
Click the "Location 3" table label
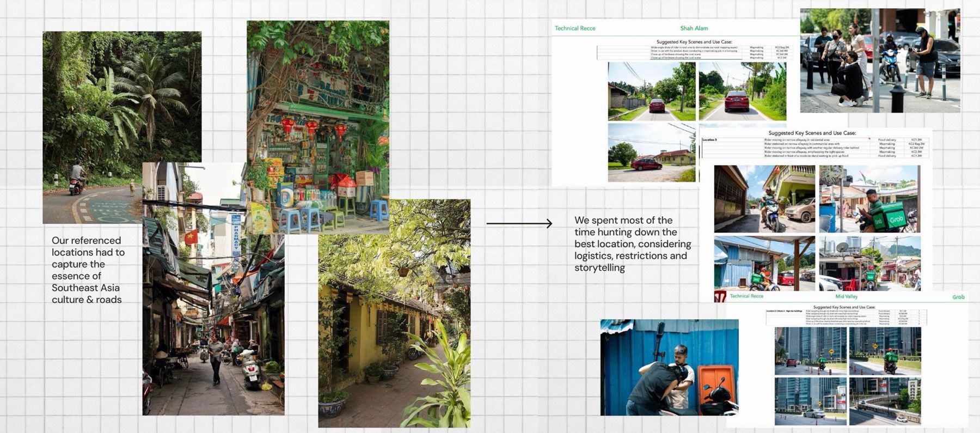click(709, 140)
